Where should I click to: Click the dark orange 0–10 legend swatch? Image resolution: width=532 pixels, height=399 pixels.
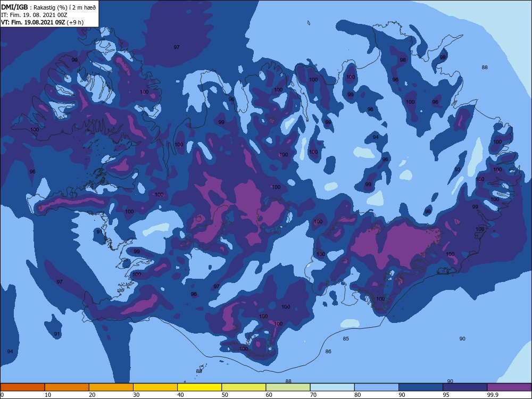click(x=22, y=387)
